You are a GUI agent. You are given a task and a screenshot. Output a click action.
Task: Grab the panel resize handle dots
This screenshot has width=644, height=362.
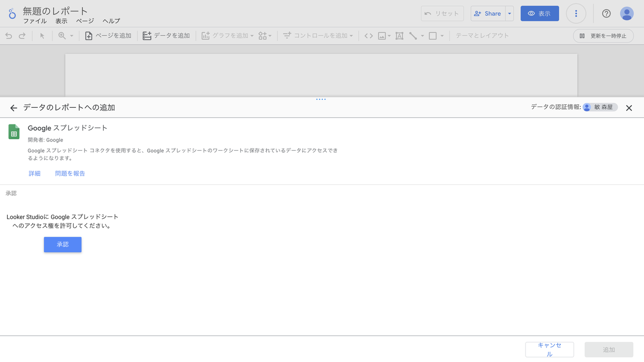(x=321, y=99)
